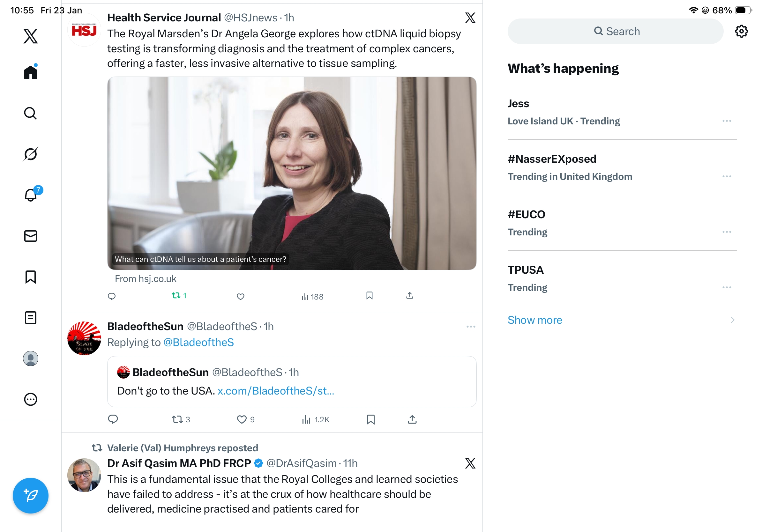The width and height of the screenshot is (762, 532).
Task: Open Messages envelope icon in sidebar
Action: (x=31, y=236)
